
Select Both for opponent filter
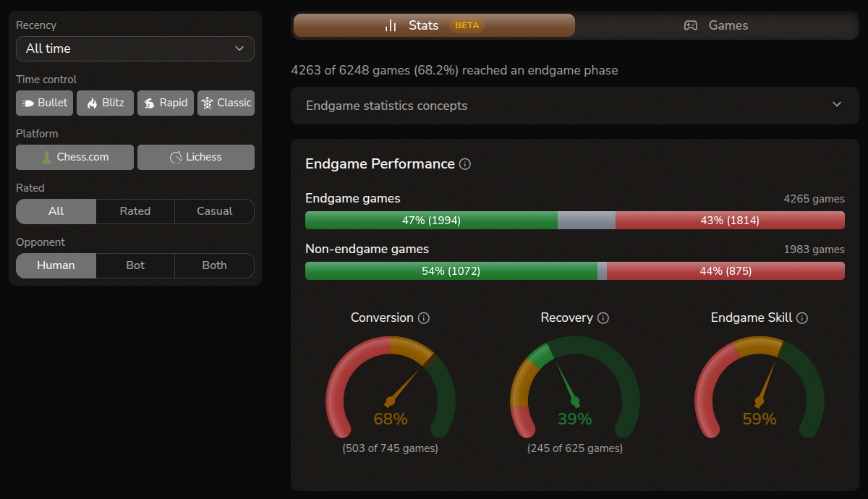(x=214, y=265)
